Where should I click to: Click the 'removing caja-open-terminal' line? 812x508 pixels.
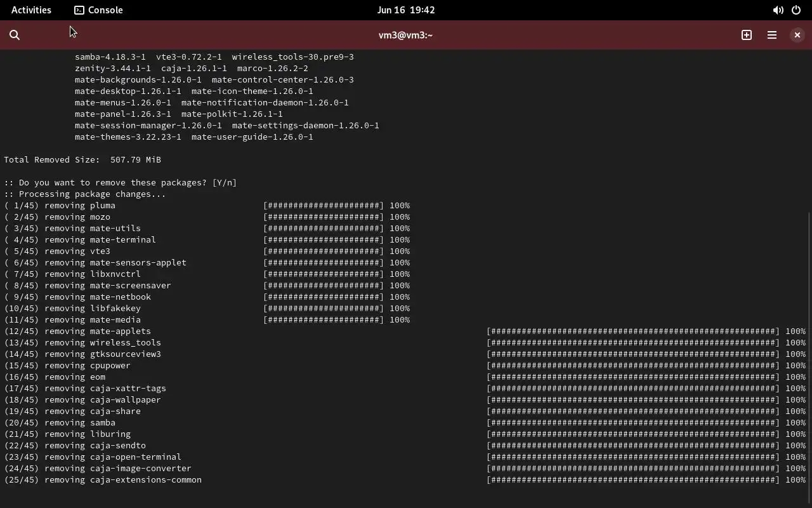(405, 457)
